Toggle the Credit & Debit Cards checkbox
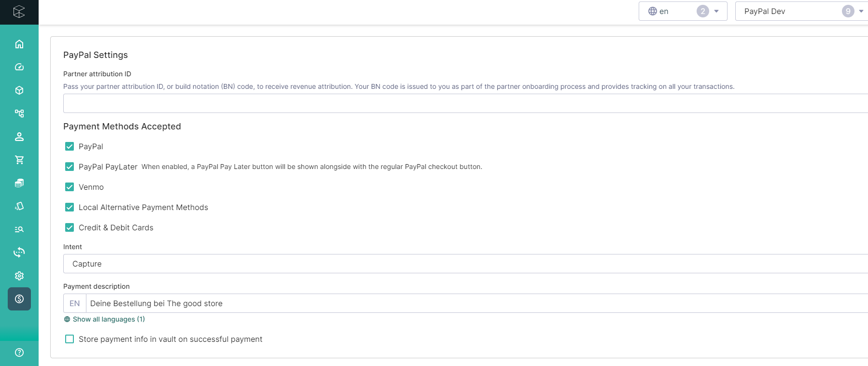 [70, 227]
